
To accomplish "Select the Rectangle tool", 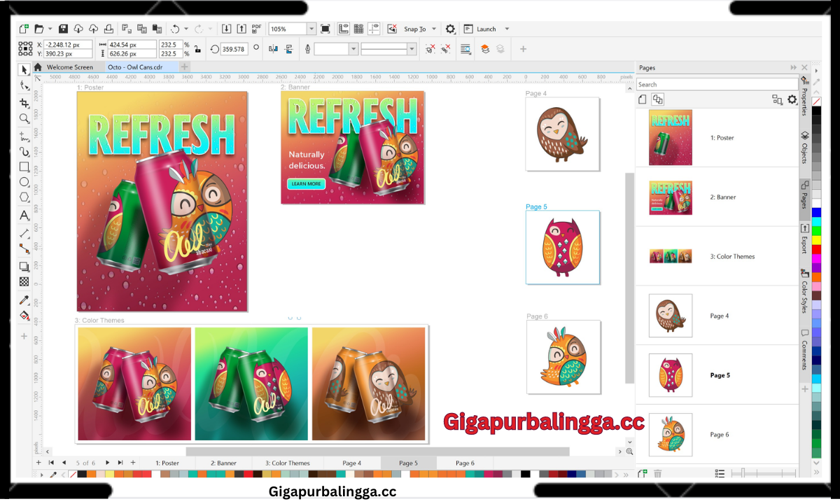I will pos(24,167).
